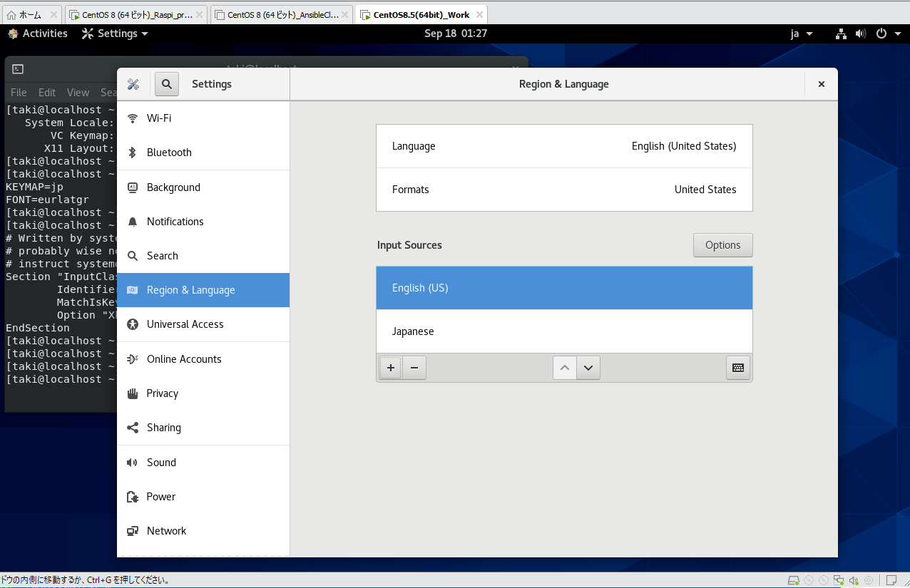
Task: Select the English (US) input source
Action: coord(564,288)
